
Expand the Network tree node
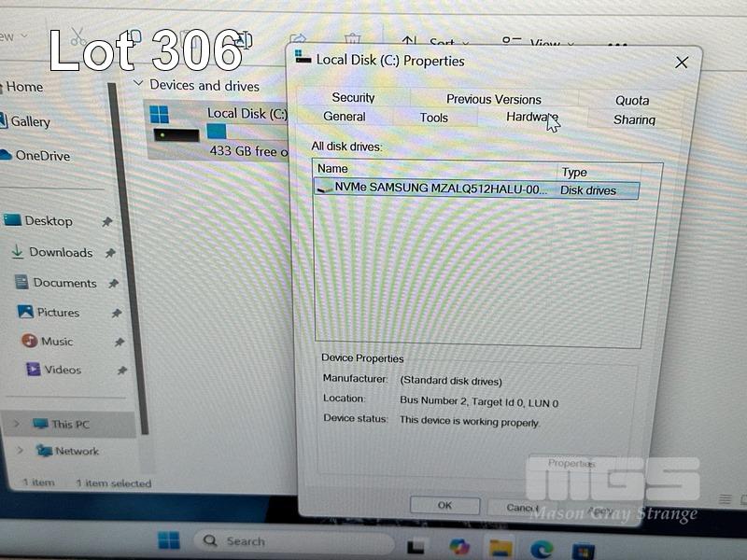point(21,451)
